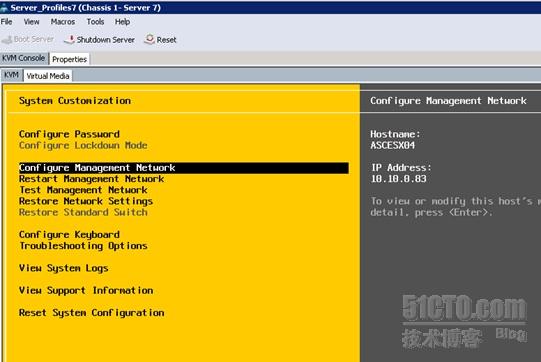Select the KVM sub-tab

11,75
